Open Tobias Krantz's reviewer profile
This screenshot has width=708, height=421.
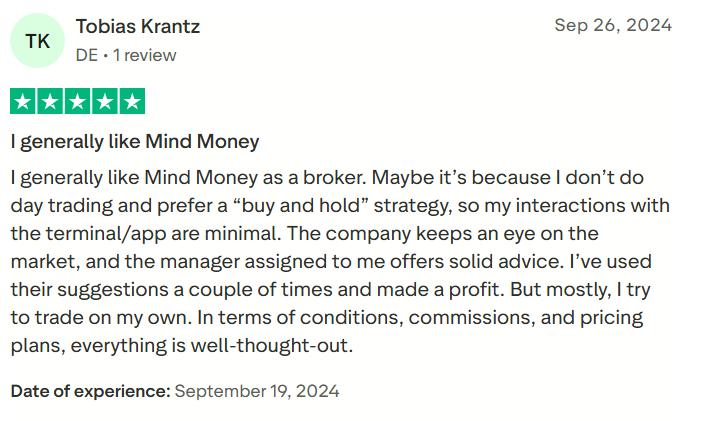point(137,27)
